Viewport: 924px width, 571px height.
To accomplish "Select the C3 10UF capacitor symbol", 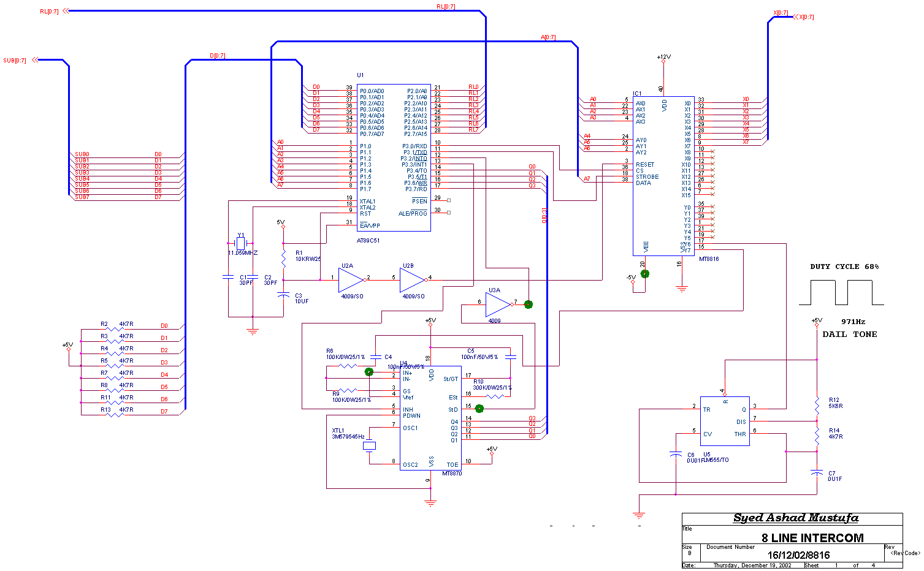I will click(x=283, y=297).
